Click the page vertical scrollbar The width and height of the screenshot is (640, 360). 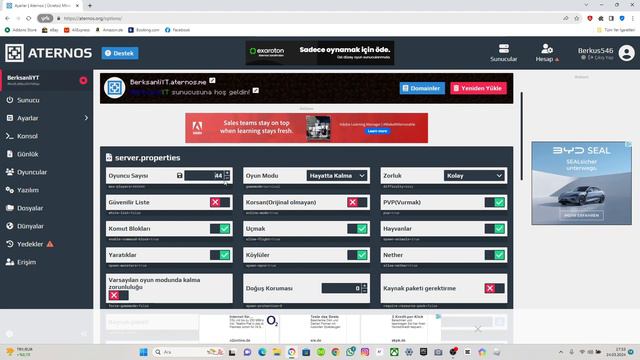tap(522, 136)
